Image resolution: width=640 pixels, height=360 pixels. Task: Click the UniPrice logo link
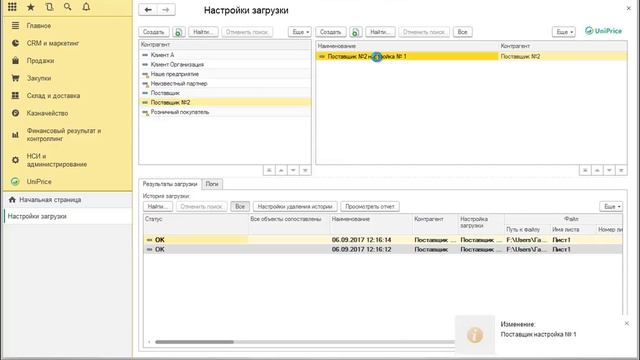(603, 31)
